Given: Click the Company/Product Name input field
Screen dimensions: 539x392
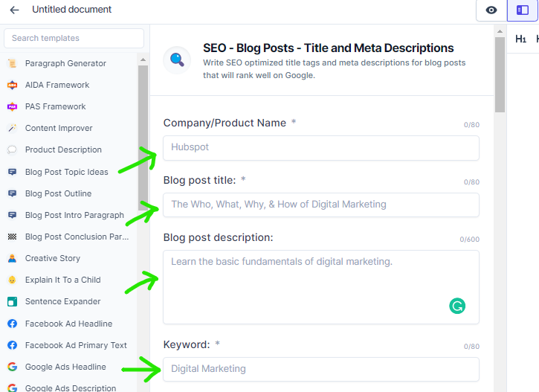Looking at the screenshot, I should click(x=321, y=148).
